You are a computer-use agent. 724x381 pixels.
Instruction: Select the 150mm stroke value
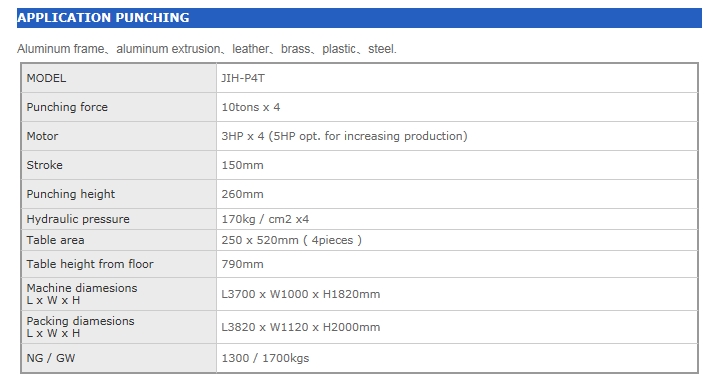coord(242,165)
